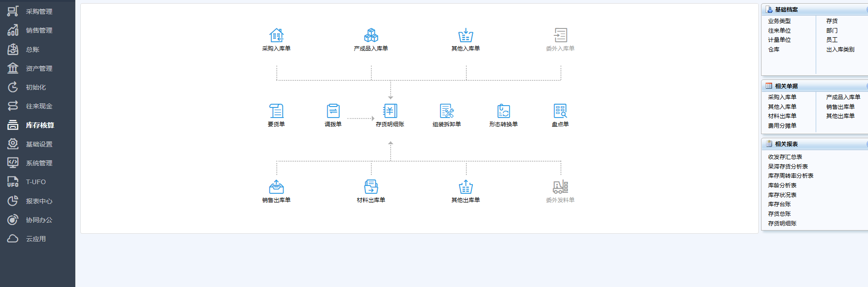868x287 pixels.
Task: Open the 其他出库单 basket icon in flowchart
Action: [465, 187]
